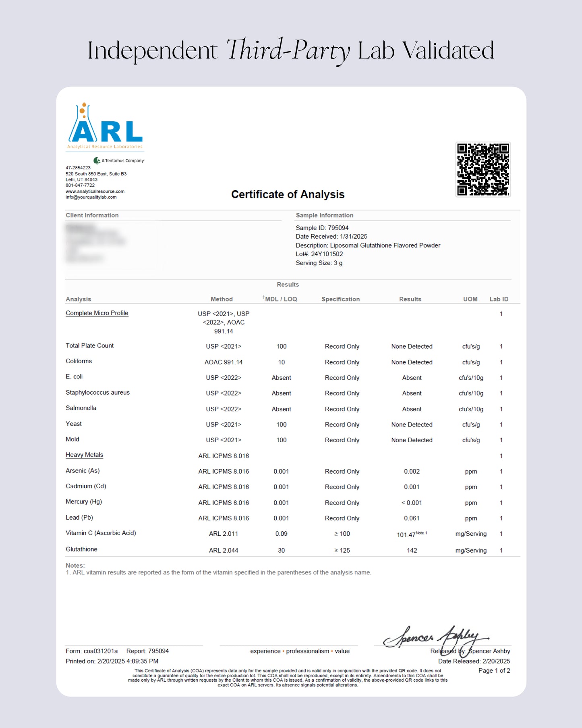The width and height of the screenshot is (582, 728).
Task: Click the Glutathione result value 142
Action: [412, 550]
